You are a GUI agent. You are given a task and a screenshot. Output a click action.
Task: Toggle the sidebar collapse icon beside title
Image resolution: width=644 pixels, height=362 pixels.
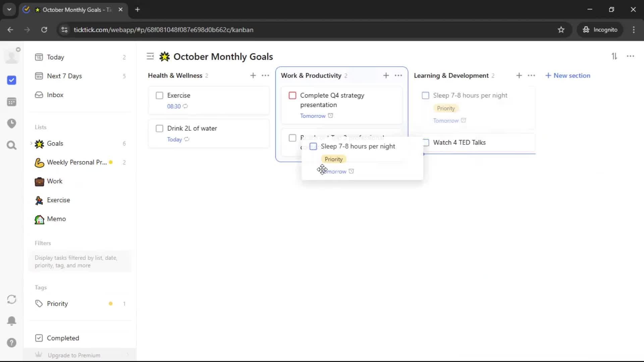150,56
